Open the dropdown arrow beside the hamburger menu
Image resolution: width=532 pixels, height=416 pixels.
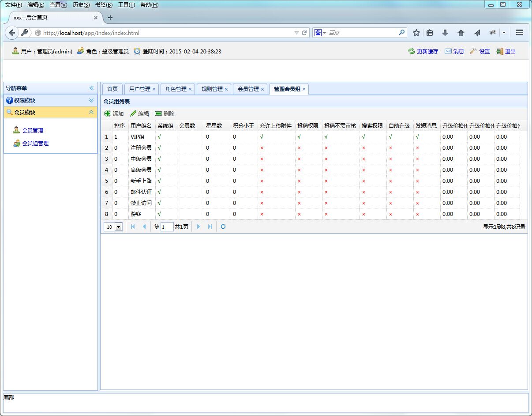pos(503,33)
